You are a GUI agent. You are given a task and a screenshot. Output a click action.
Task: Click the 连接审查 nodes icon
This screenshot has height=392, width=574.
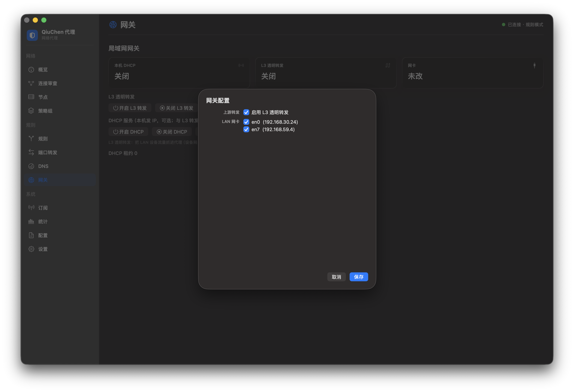31,83
